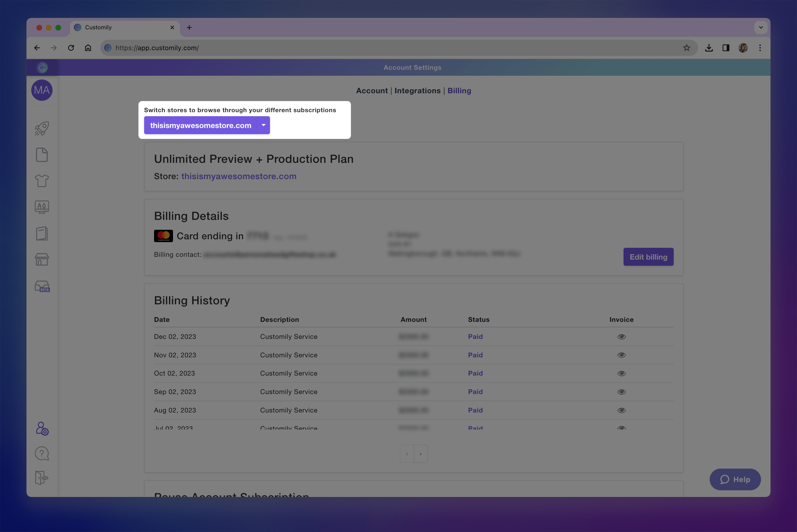Switch to the Account tab
Screen dimensions: 797x532
tap(372, 91)
